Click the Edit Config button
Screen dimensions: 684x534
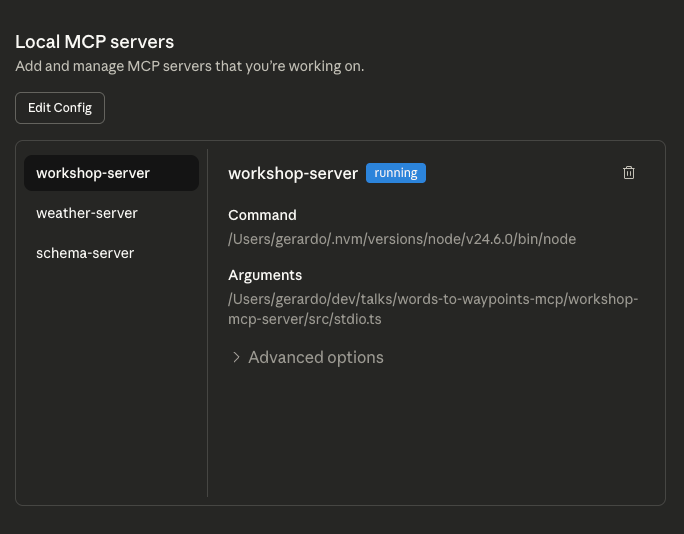[x=60, y=108]
